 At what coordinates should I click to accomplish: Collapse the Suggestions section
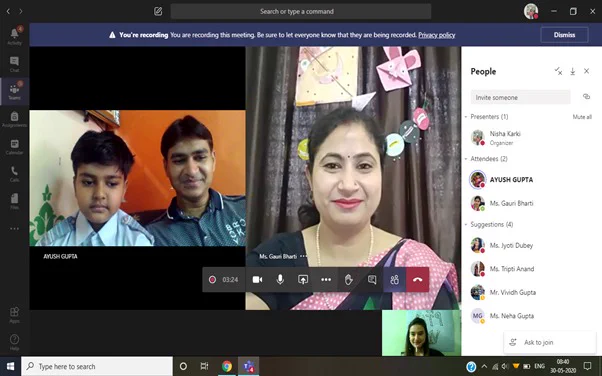[466, 224]
